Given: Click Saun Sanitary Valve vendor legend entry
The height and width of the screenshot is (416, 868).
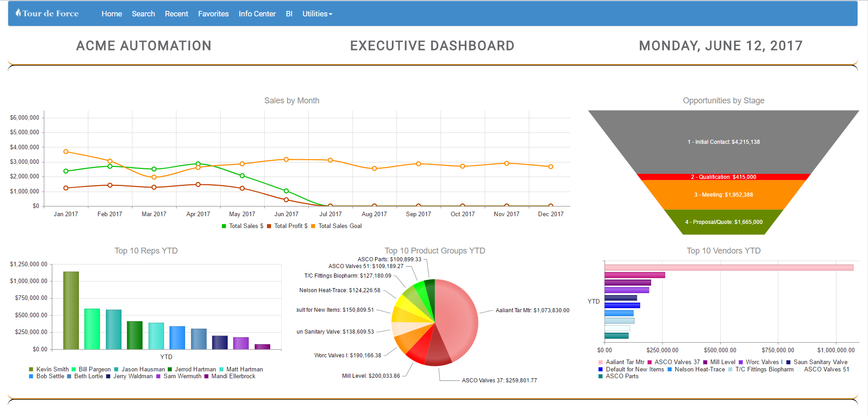Looking at the screenshot, I should point(817,362).
